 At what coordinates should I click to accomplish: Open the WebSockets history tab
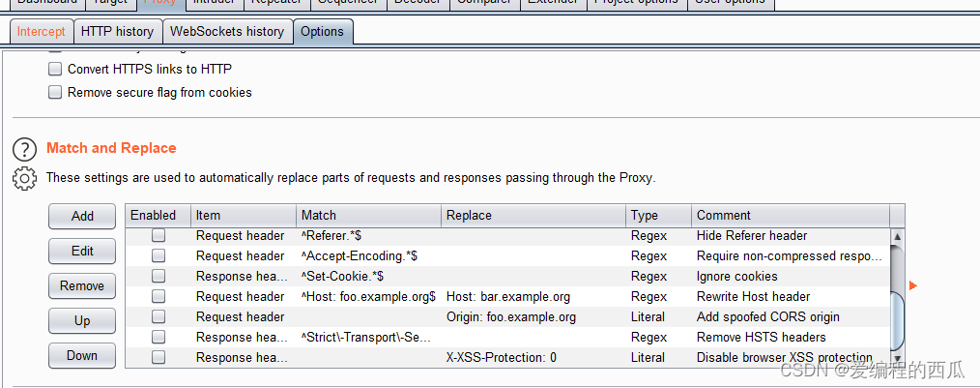[227, 31]
